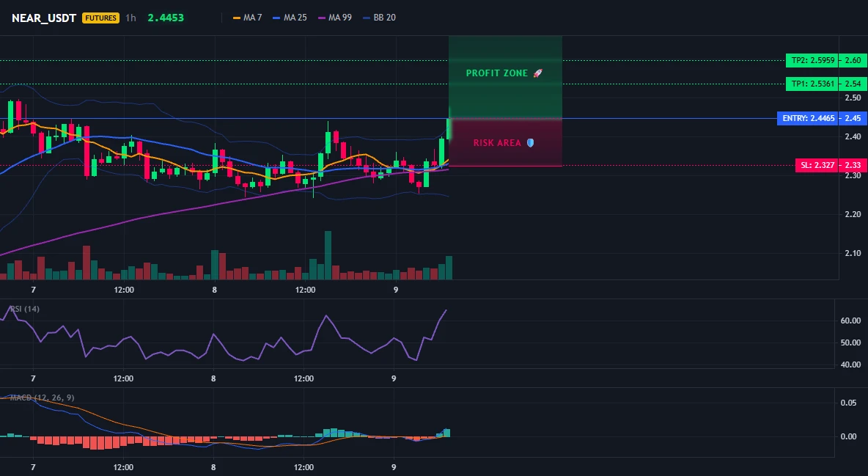Click the 2.10 price axis value

point(853,253)
